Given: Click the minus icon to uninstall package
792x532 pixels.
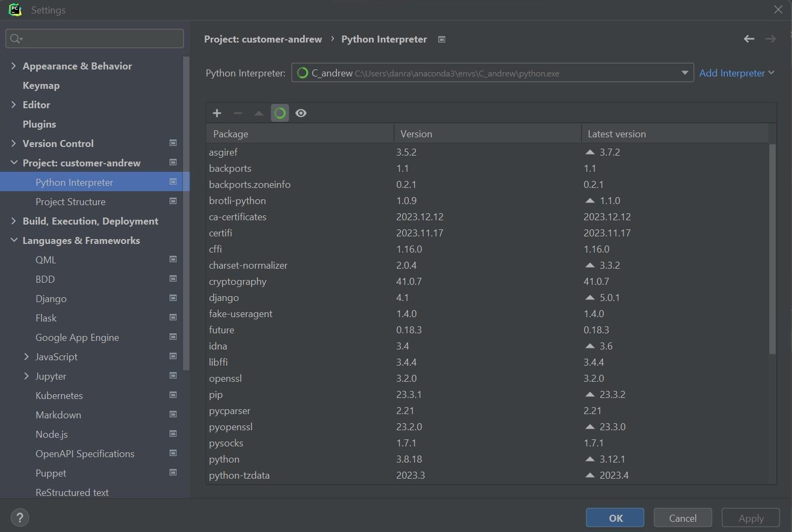Looking at the screenshot, I should click(x=238, y=113).
